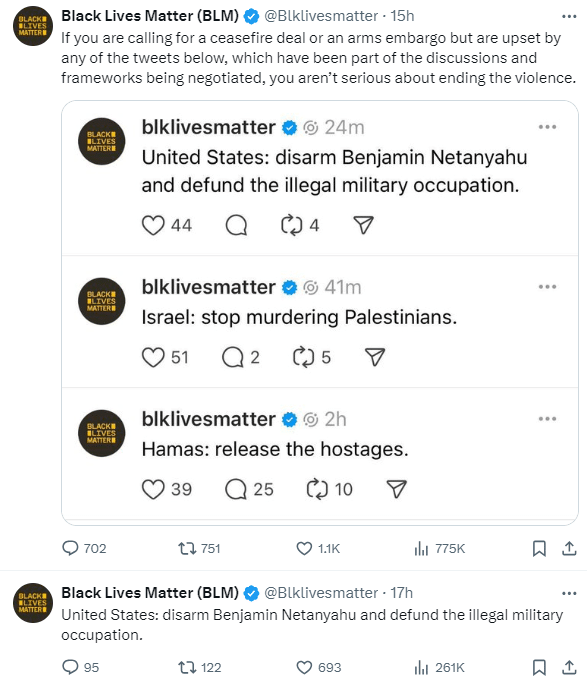Like the 'Hamas: release the hostages' post
The image size is (587, 681).
[x=153, y=489]
